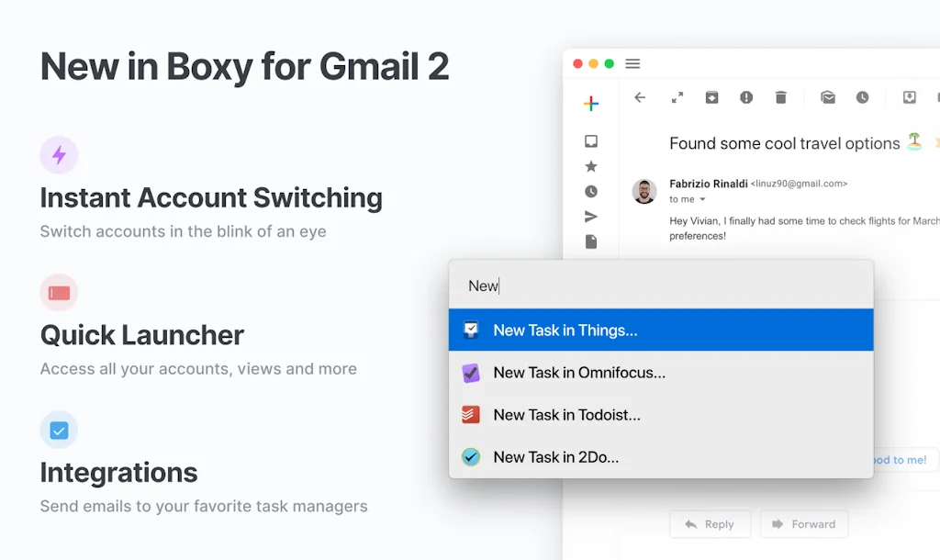Expand recipient details arrow next to "to me"
Viewport: 940px width, 560px height.
702,199
